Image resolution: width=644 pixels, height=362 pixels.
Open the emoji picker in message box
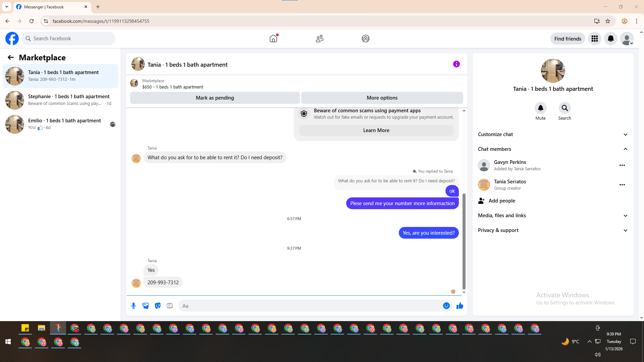pos(446,306)
